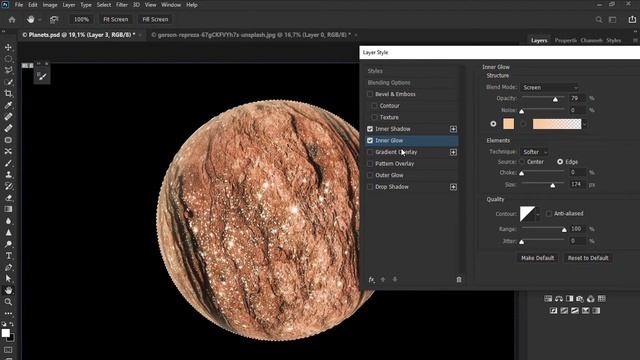Click the Reset to Default button
The width and height of the screenshot is (640, 360).
[588, 258]
